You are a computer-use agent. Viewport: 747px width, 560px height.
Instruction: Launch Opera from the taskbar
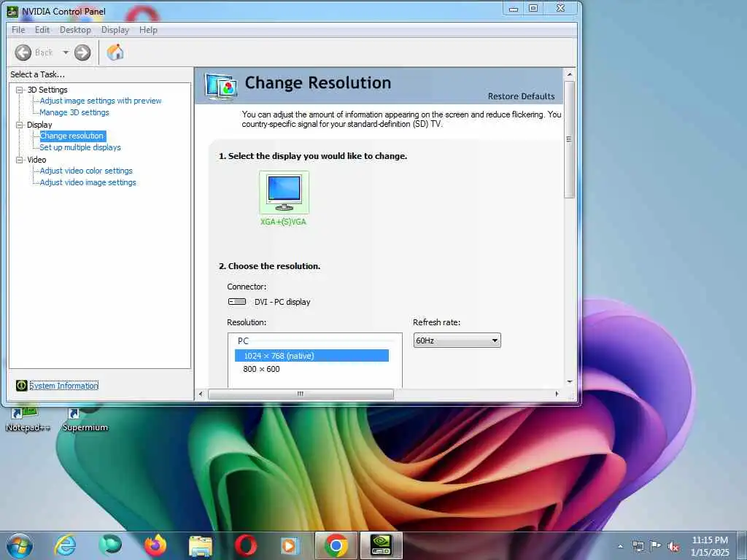(246, 545)
